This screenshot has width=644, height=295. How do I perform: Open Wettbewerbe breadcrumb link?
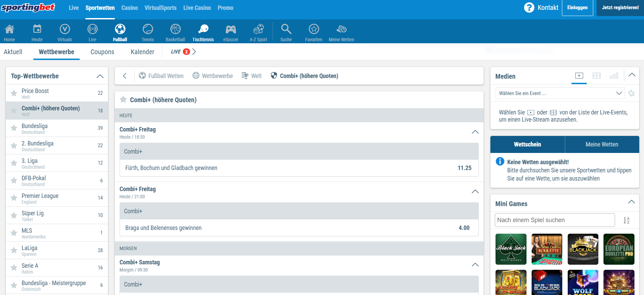coord(213,76)
